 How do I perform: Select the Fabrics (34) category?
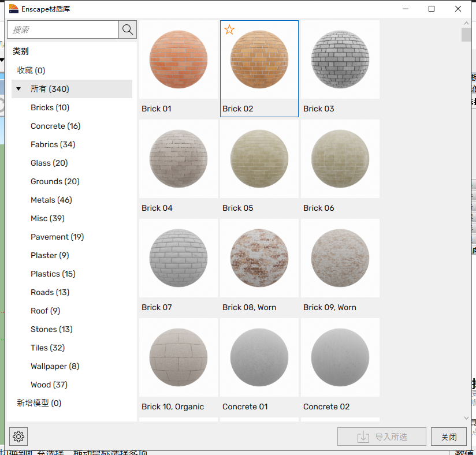pos(53,144)
